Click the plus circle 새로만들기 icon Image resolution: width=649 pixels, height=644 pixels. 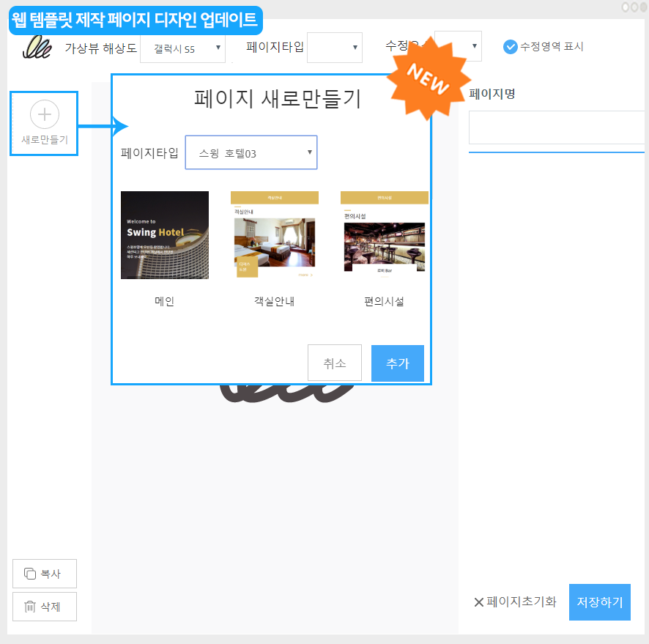(44, 114)
